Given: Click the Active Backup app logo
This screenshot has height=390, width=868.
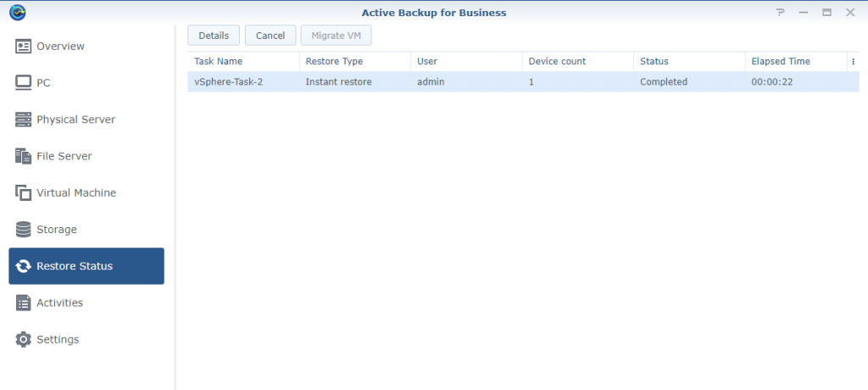Looking at the screenshot, I should [17, 12].
